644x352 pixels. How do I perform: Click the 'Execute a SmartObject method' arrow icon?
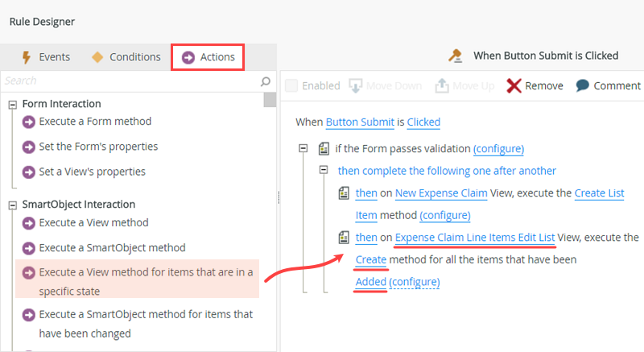29,248
